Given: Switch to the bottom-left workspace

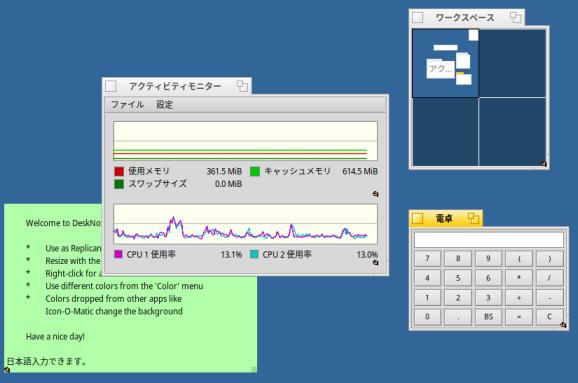Looking at the screenshot, I should coord(445,132).
